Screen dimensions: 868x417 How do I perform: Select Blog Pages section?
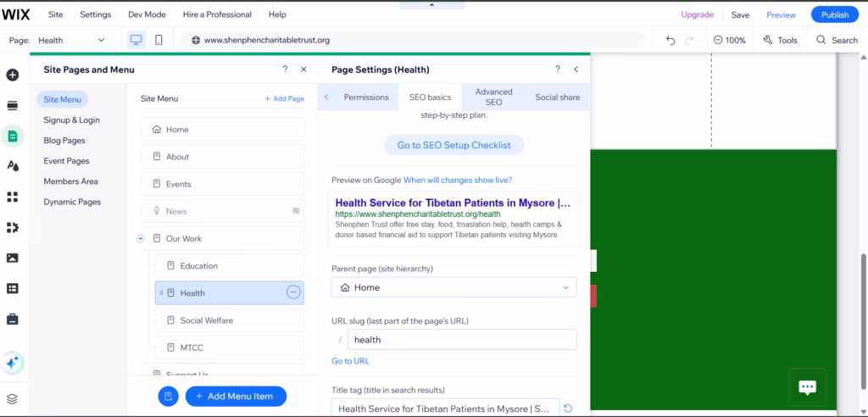tap(64, 141)
